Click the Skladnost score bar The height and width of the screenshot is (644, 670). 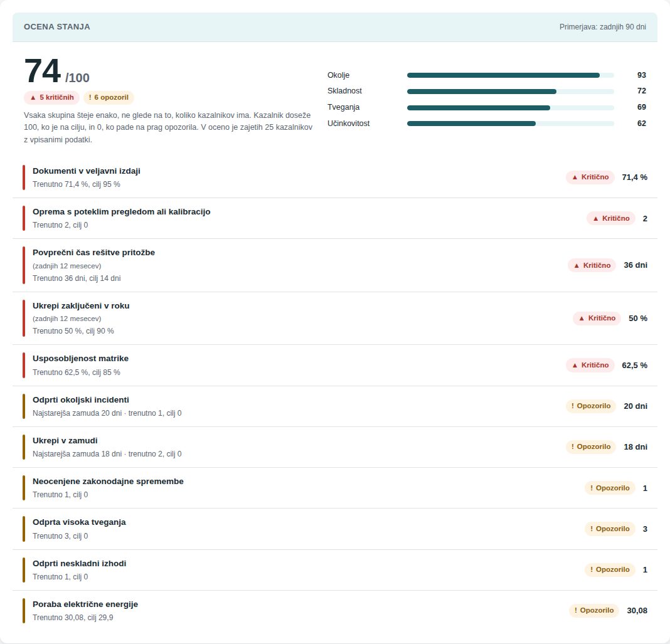pyautogui.click(x=510, y=92)
